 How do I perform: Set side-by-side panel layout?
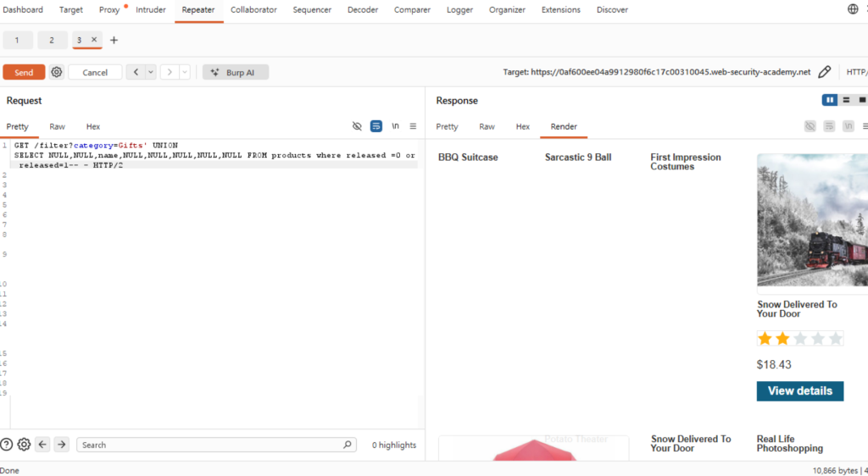pos(829,100)
